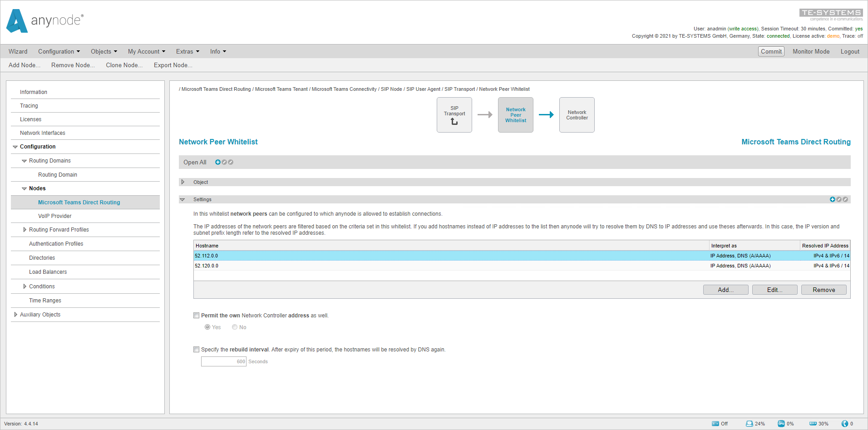Collapse the Configuration tree node
The width and height of the screenshot is (868, 430).
tap(15, 147)
